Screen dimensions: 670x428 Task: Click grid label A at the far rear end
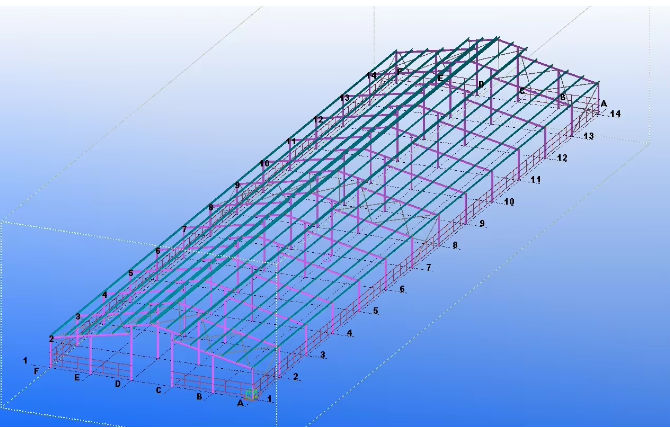(x=603, y=103)
